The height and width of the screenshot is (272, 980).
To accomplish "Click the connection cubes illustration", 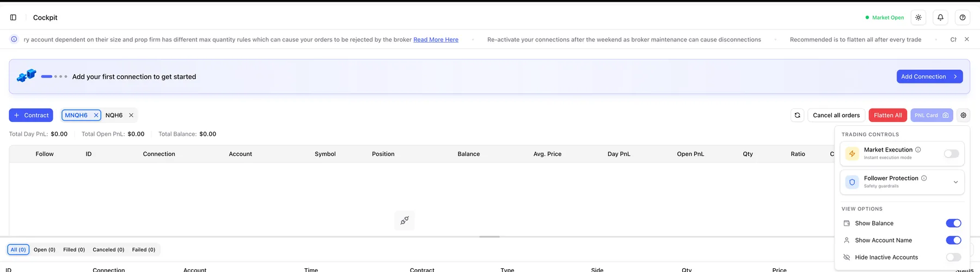I will click(26, 76).
